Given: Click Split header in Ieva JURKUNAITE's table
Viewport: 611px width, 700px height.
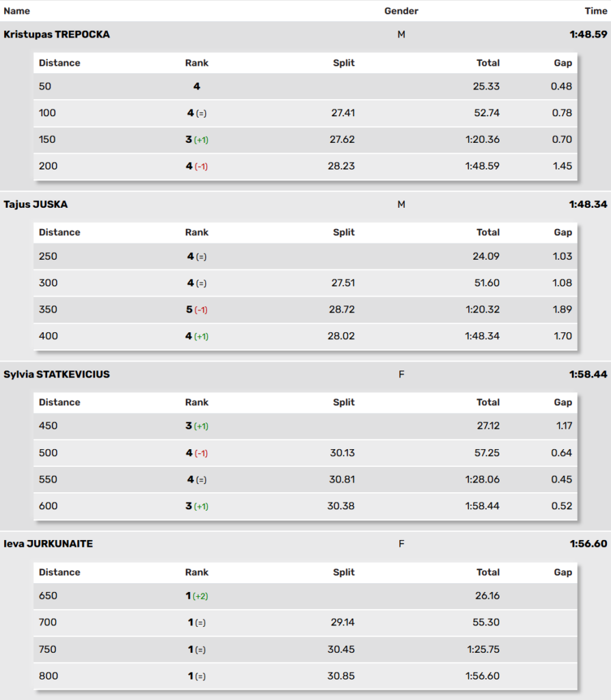Looking at the screenshot, I should (x=344, y=572).
